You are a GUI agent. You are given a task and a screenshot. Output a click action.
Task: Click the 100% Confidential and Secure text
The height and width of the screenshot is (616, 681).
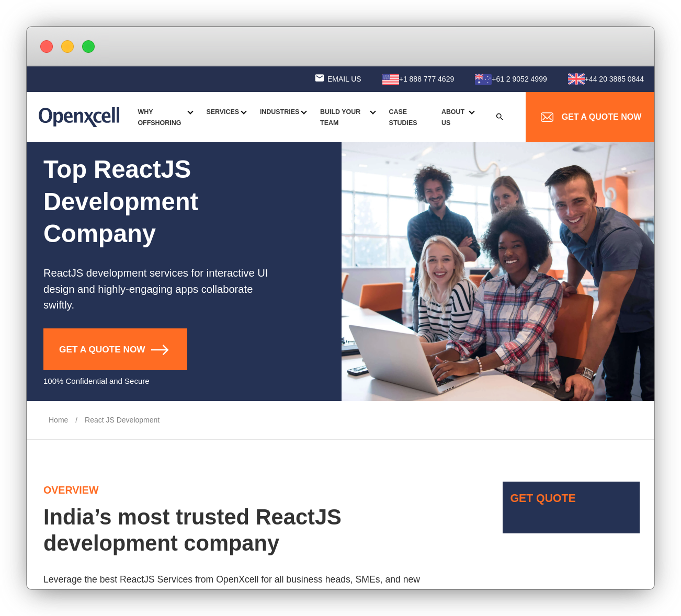[x=96, y=381]
